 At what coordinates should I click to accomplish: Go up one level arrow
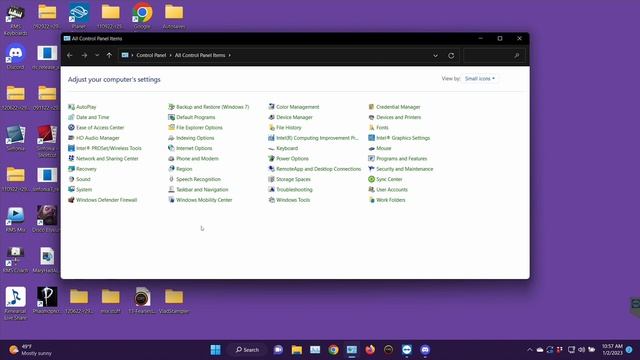[x=109, y=56]
